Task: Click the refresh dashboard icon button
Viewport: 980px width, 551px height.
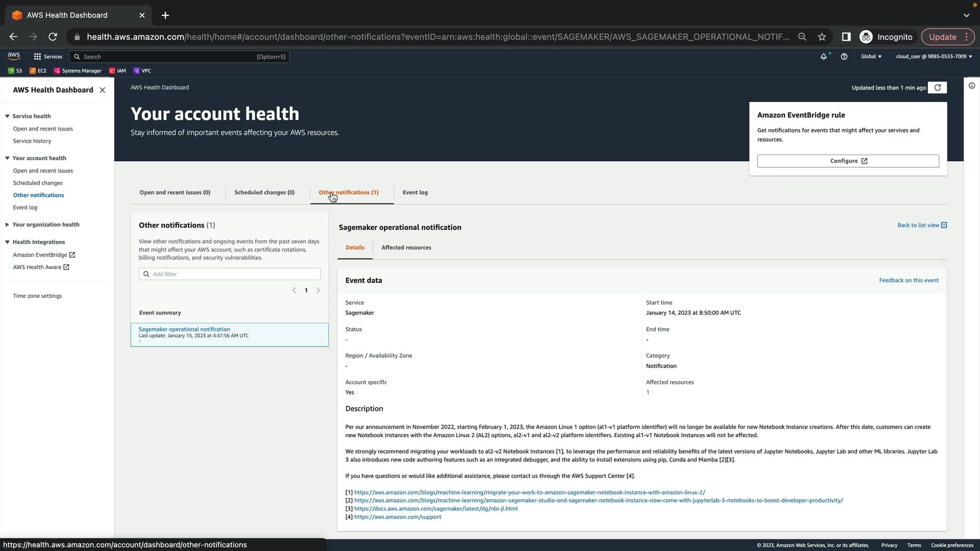Action: (938, 88)
